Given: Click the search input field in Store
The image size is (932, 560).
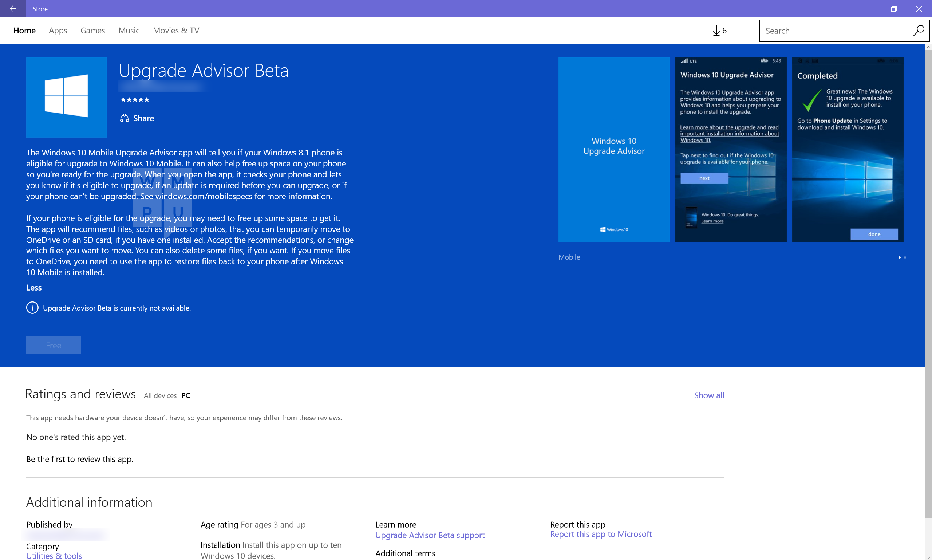Looking at the screenshot, I should click(x=836, y=30).
